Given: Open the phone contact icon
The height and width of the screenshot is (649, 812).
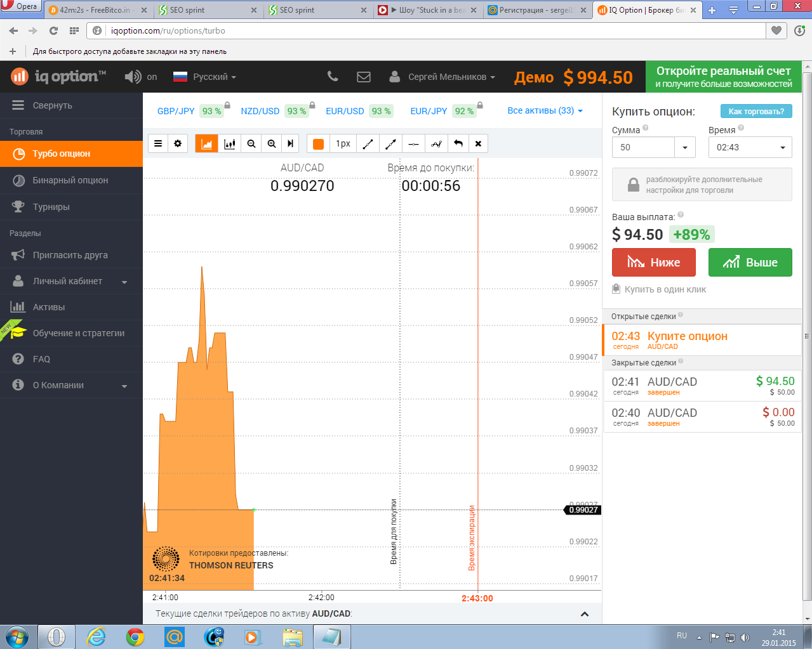Looking at the screenshot, I should [333, 76].
